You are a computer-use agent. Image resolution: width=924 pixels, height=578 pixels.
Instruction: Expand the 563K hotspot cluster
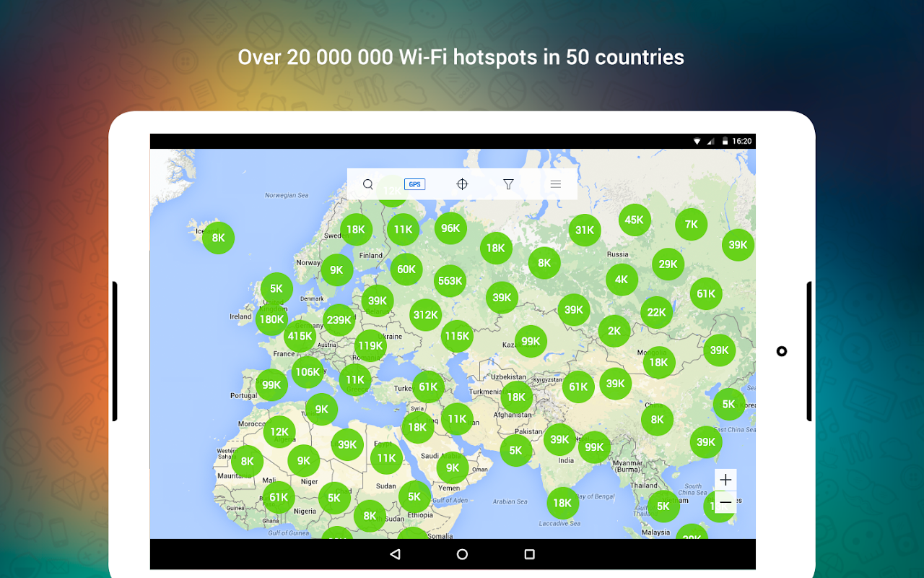click(450, 281)
